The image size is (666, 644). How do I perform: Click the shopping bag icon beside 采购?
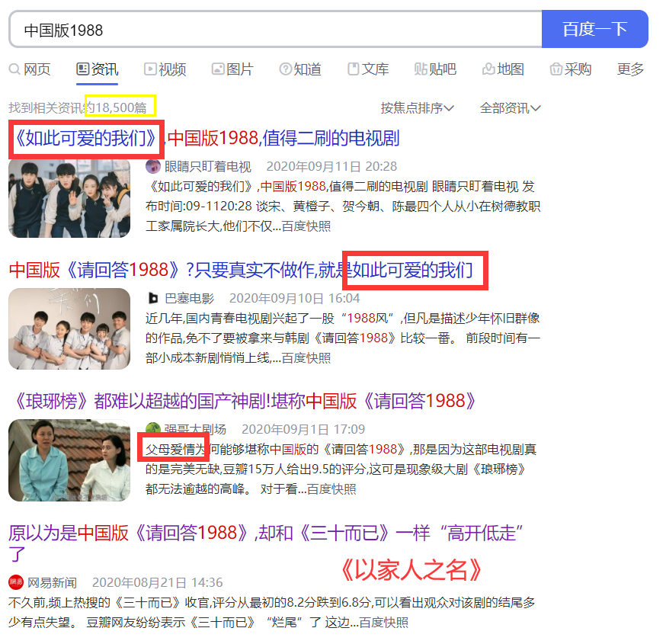point(556,69)
